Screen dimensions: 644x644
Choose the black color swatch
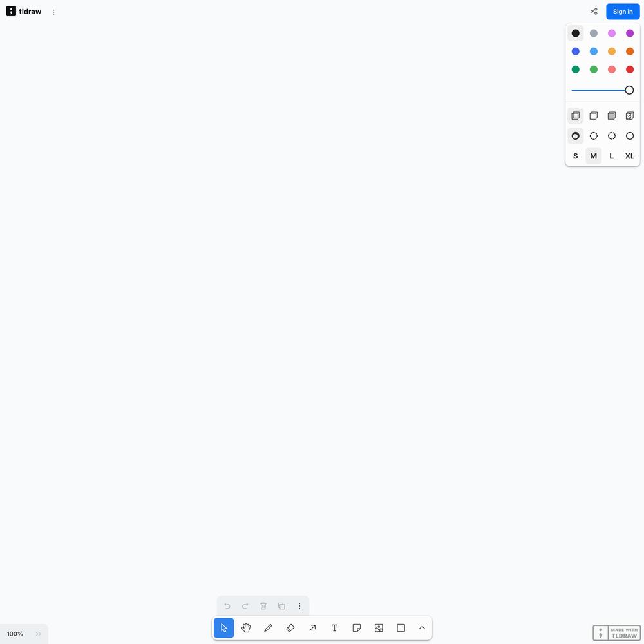tap(575, 33)
